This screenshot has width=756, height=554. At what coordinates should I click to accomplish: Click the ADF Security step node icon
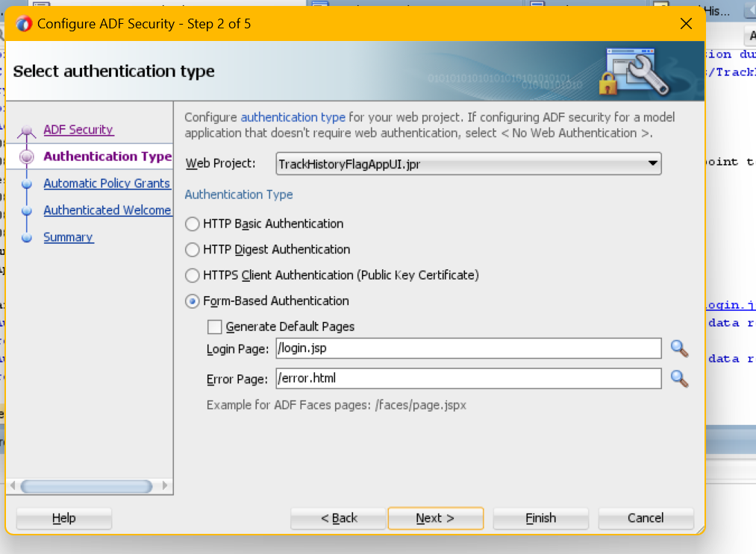[x=27, y=131]
